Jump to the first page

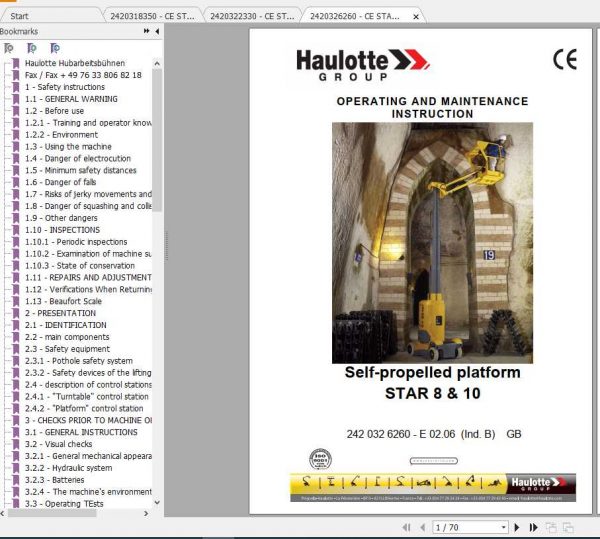tap(406, 526)
